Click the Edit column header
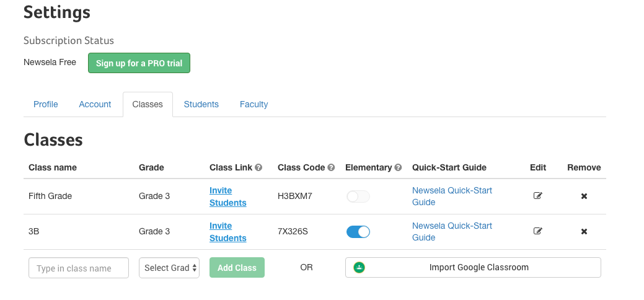This screenshot has width=644, height=300. click(538, 168)
